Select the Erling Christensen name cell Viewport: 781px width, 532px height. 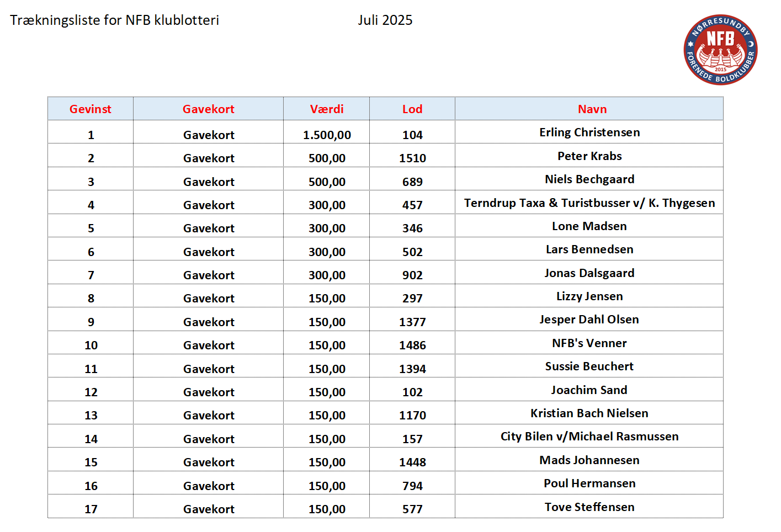[x=589, y=132]
